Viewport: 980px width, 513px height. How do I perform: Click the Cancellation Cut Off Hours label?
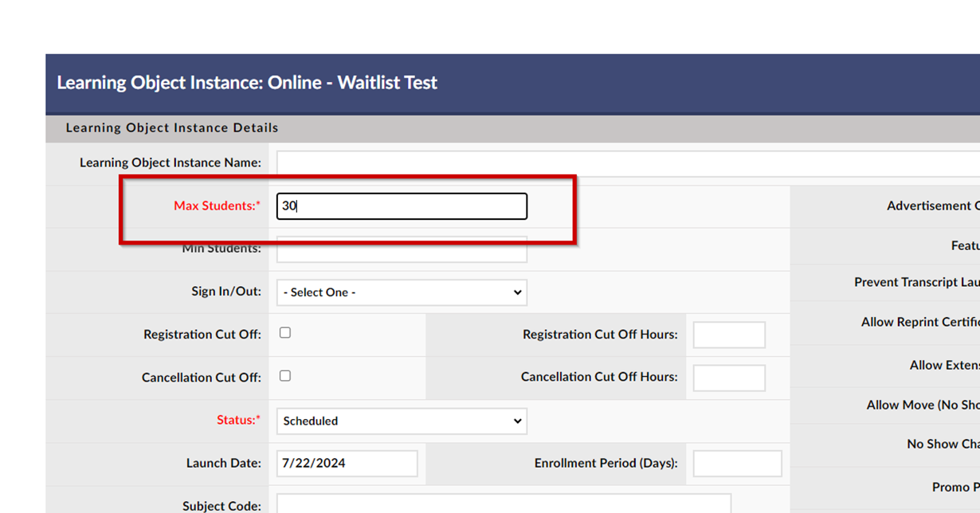[x=600, y=377]
